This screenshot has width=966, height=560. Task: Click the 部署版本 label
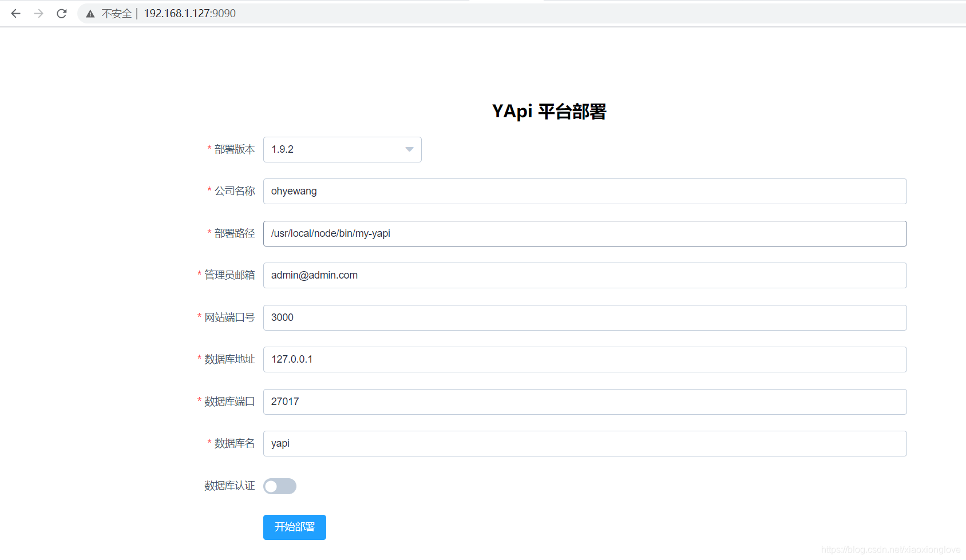pos(235,149)
